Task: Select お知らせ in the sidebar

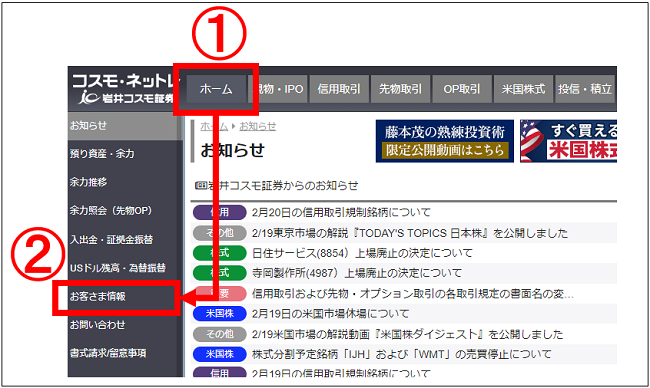Action: click(x=125, y=126)
